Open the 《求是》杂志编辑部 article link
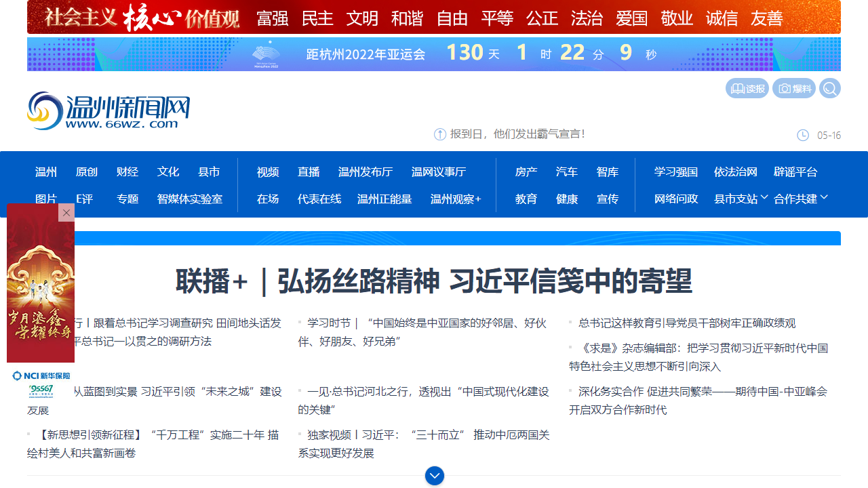Screen dimensions: 868x488 pyautogui.click(x=698, y=357)
